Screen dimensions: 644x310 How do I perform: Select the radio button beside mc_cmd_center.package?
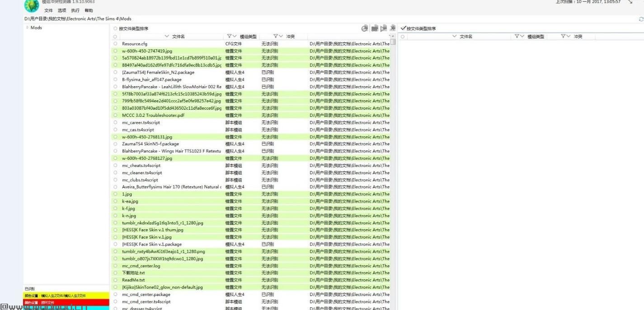[116, 294]
